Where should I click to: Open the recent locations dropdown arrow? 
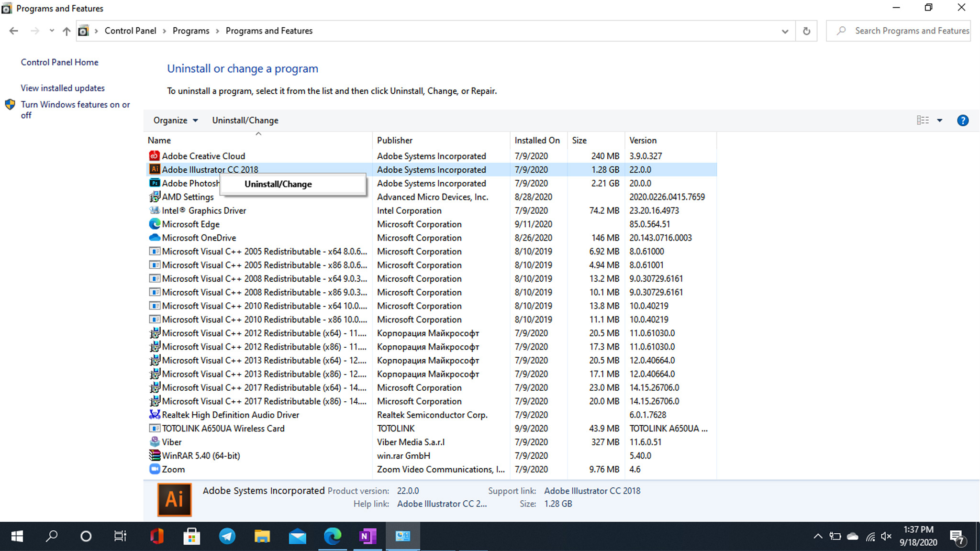[x=52, y=31]
